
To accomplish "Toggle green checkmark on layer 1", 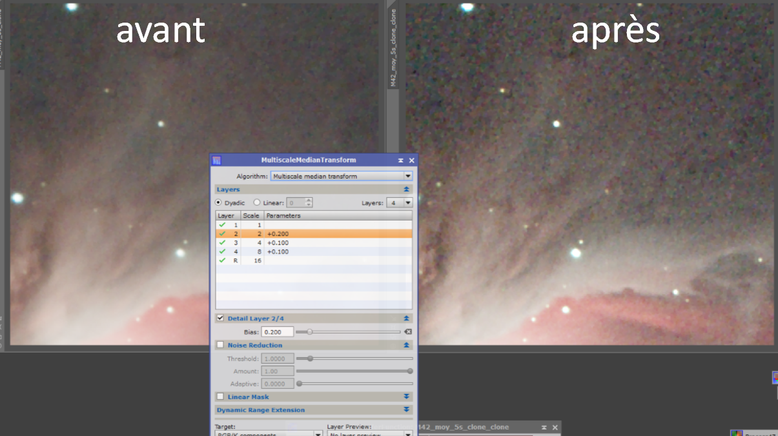I will 222,225.
